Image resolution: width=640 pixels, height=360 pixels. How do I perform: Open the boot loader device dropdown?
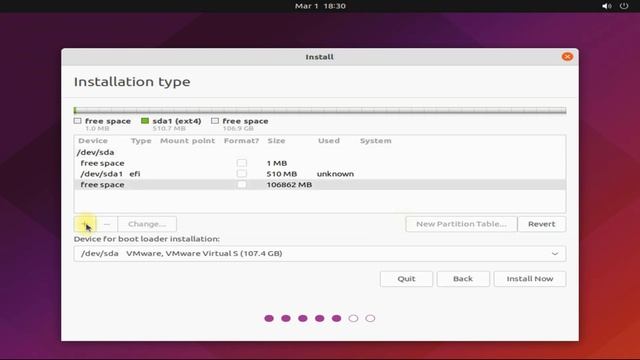click(320, 253)
